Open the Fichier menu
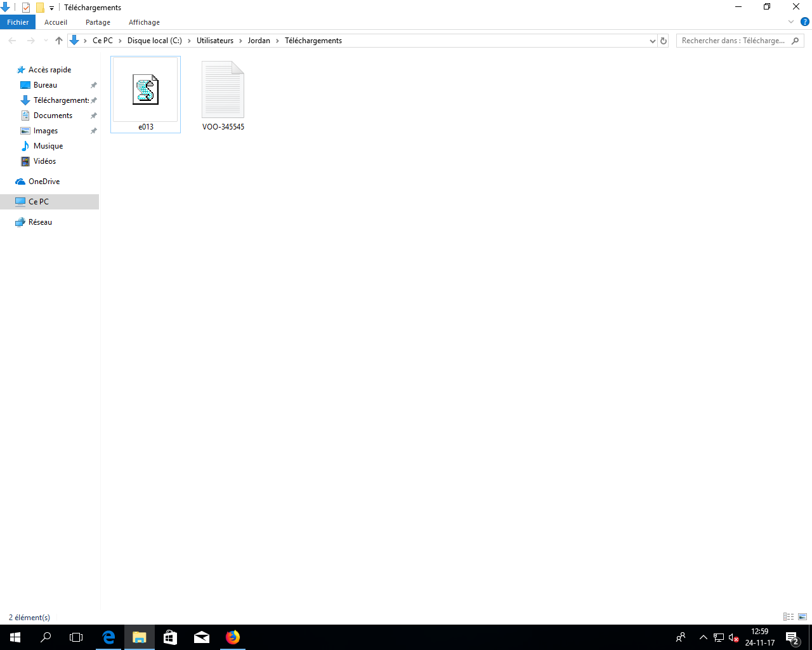The height and width of the screenshot is (650, 812). (x=18, y=22)
